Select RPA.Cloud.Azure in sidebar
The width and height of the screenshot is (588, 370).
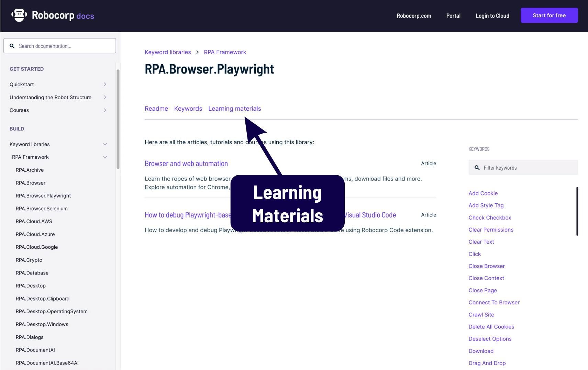35,234
